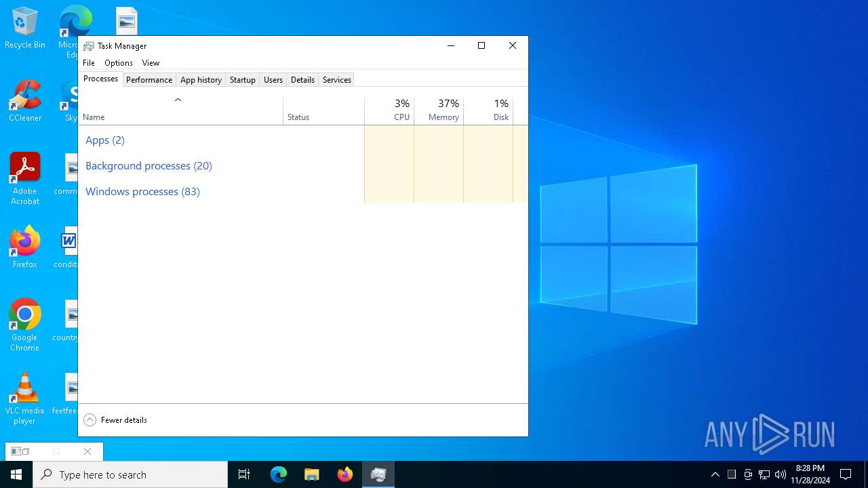Open the File menu in Task Manager

click(x=89, y=63)
